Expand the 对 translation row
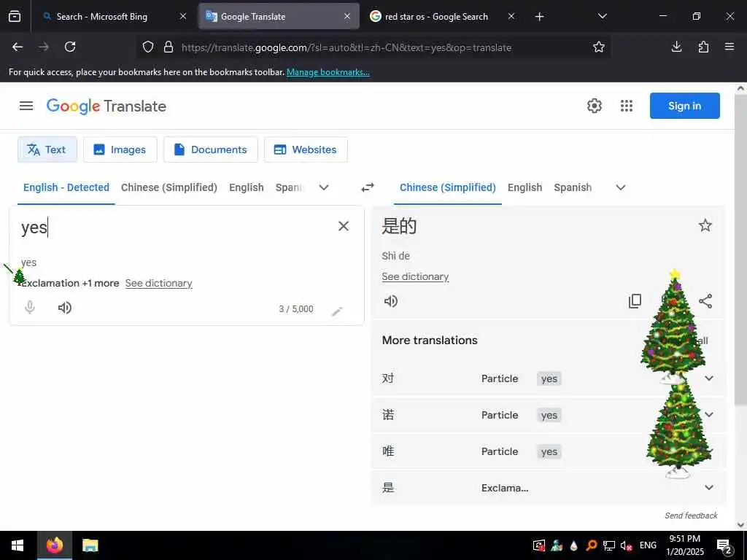Viewport: 747px width, 560px height. (709, 378)
